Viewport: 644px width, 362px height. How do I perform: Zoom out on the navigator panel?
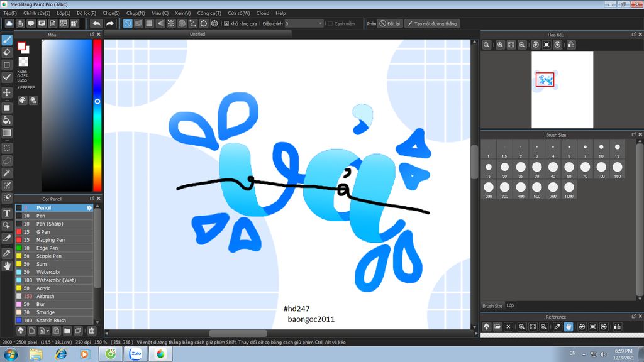(521, 45)
